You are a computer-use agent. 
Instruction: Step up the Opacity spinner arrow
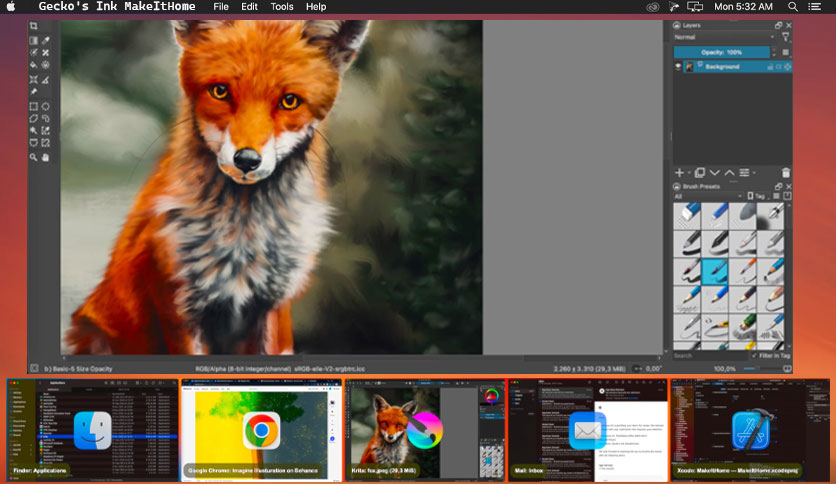click(x=774, y=50)
